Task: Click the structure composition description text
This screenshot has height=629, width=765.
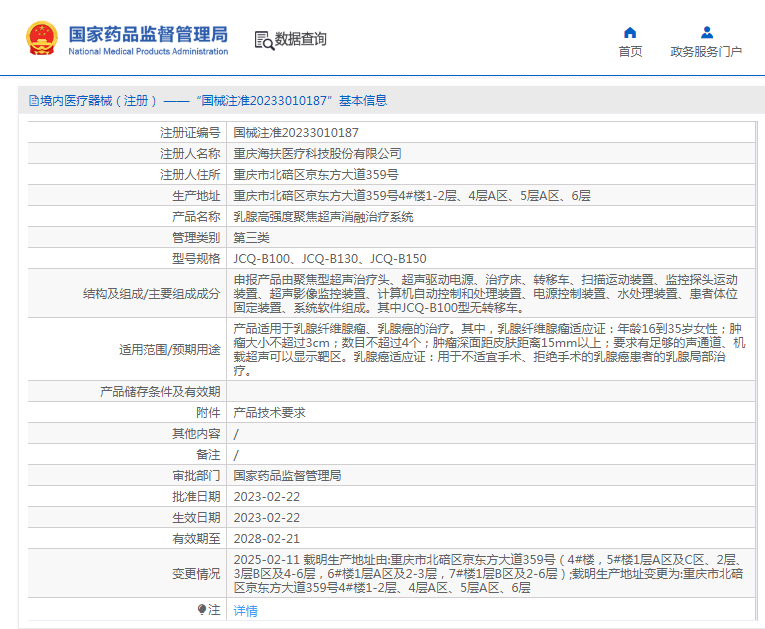Action: point(485,294)
